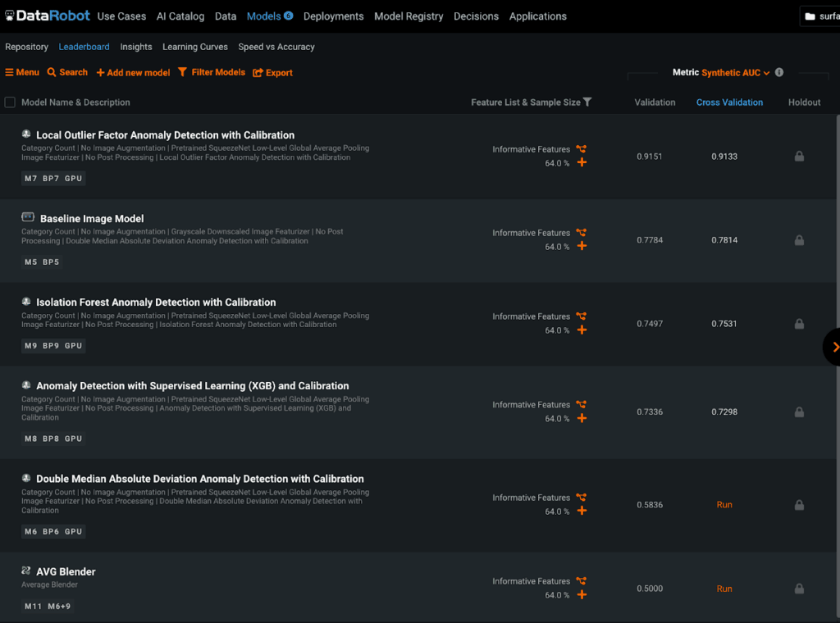Toggle the select-all models checkbox
Image resolution: width=840 pixels, height=623 pixels.
[10, 102]
